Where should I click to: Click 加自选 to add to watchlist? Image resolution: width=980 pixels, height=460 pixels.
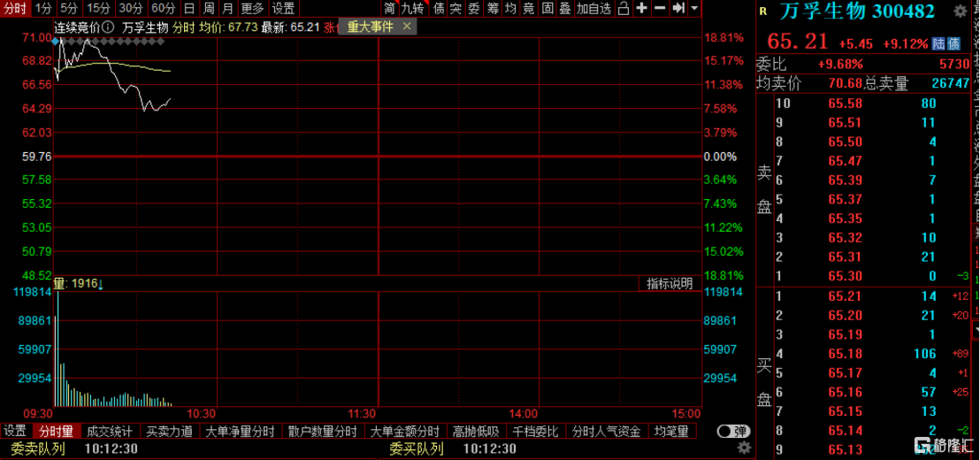click(x=593, y=8)
